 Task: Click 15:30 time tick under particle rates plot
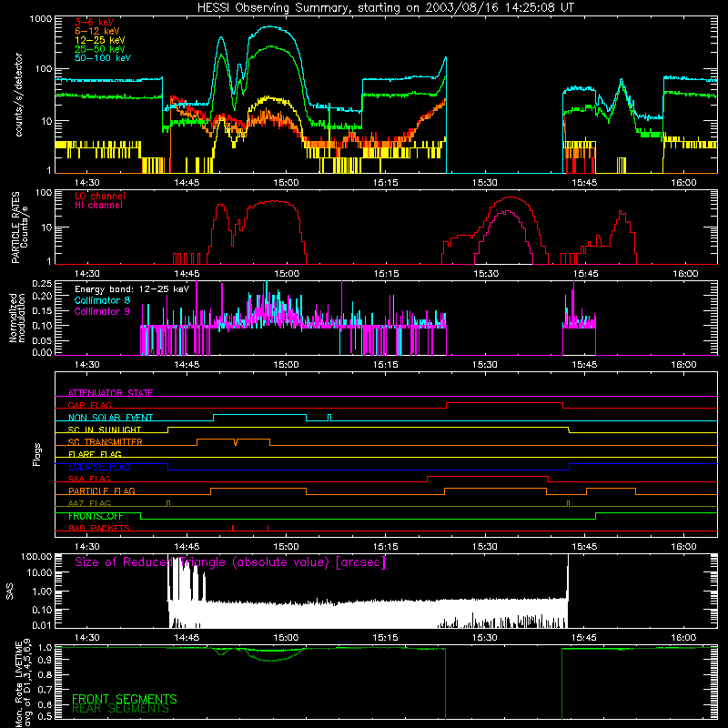click(486, 274)
